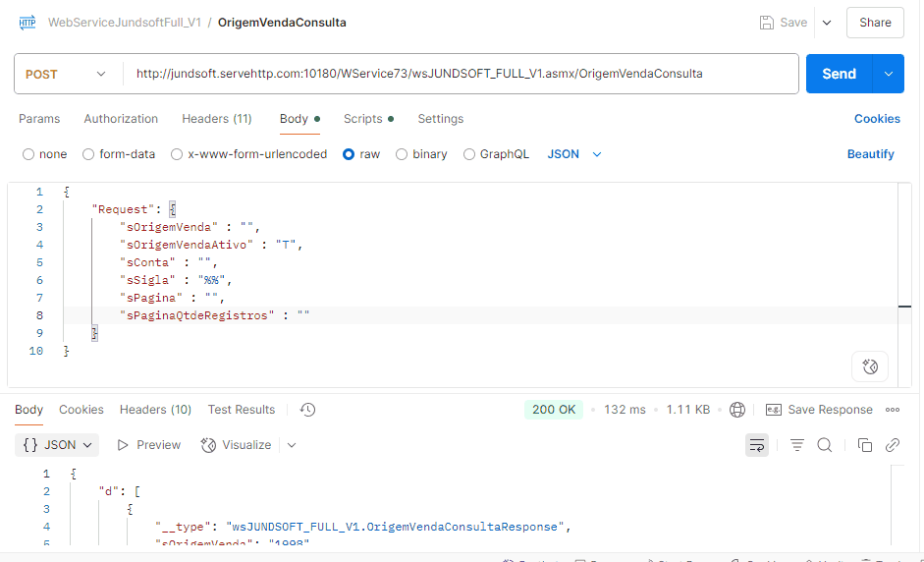Click the blue Send button
Screen dimensions: 924x562
(x=838, y=74)
